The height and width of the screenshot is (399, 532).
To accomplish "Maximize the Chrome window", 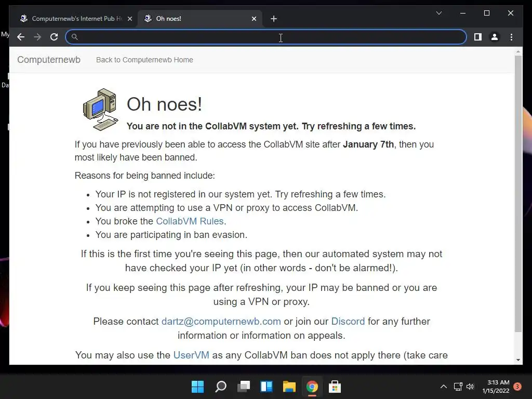I will coord(486,13).
